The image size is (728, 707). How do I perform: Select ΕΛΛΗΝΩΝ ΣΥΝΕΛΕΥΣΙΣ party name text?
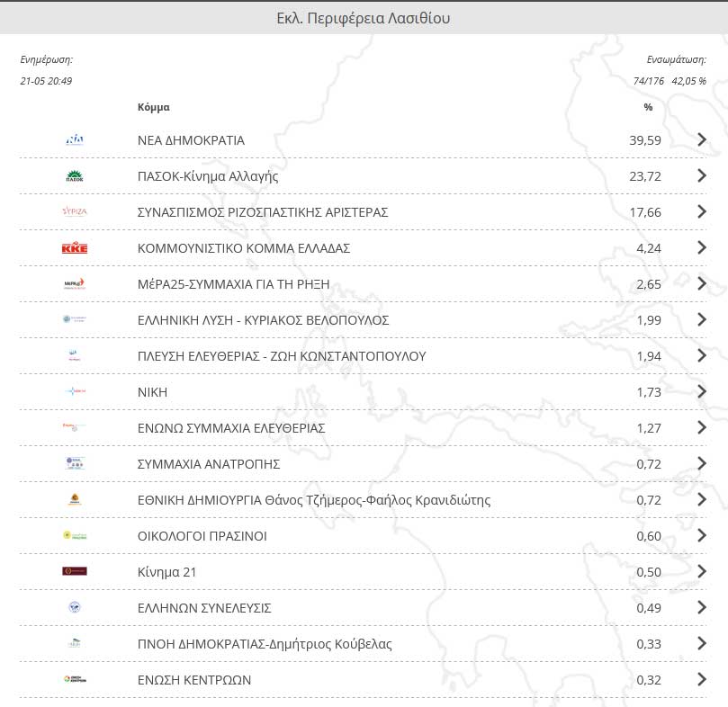(204, 608)
